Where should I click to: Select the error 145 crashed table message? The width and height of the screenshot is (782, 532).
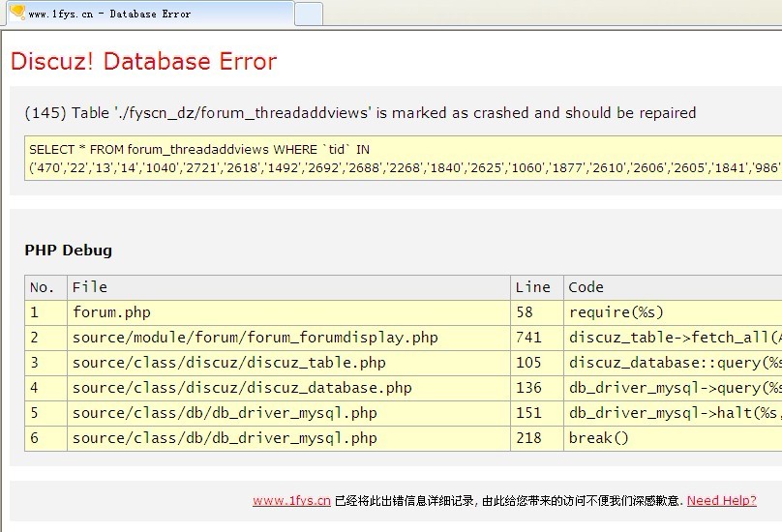pos(360,112)
